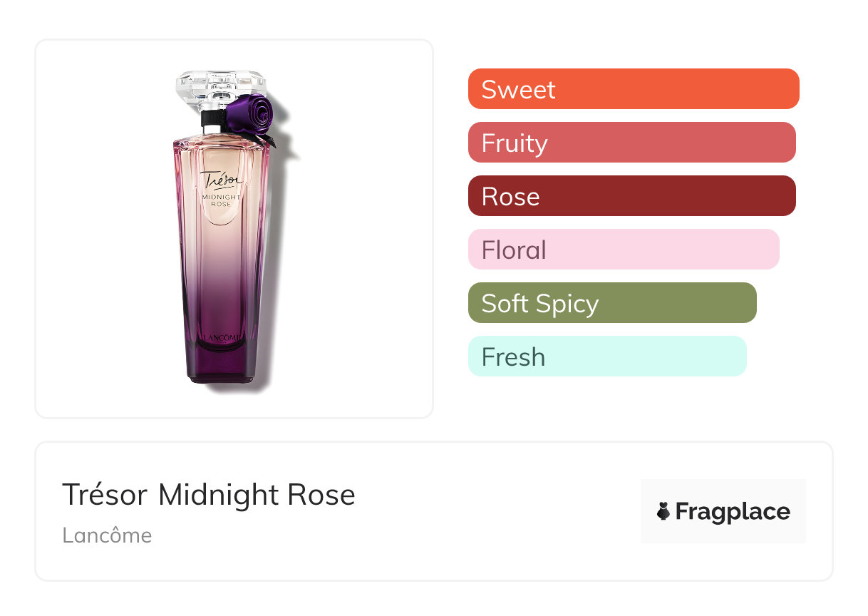Click the green Soft Spicy accord bar
Screen dimensions: 868x616
(x=611, y=303)
